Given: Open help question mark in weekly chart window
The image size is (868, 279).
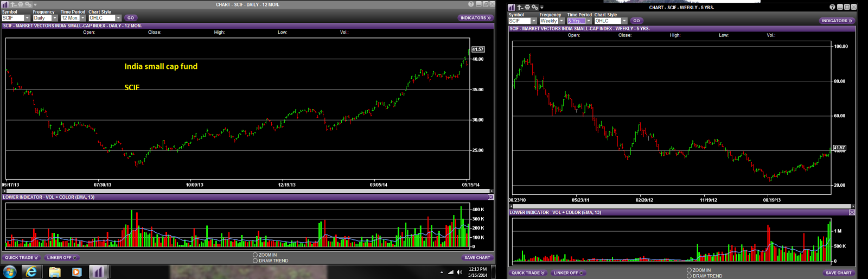Looking at the screenshot, I should (832, 7).
